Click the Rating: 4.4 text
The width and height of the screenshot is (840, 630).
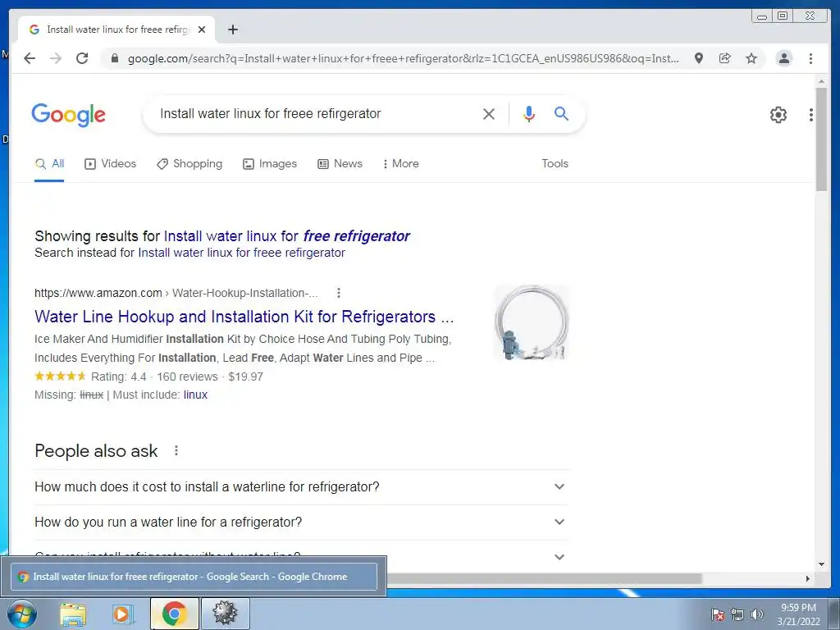(x=118, y=377)
